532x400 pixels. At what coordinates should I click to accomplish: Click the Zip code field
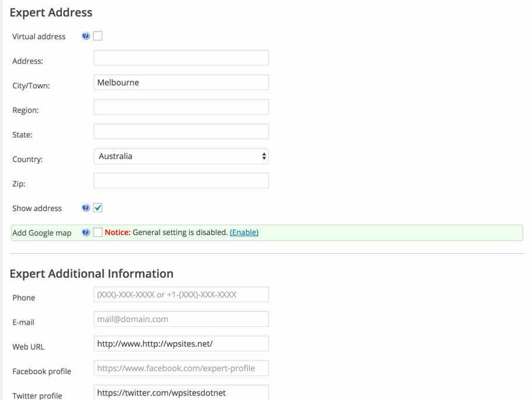[181, 181]
